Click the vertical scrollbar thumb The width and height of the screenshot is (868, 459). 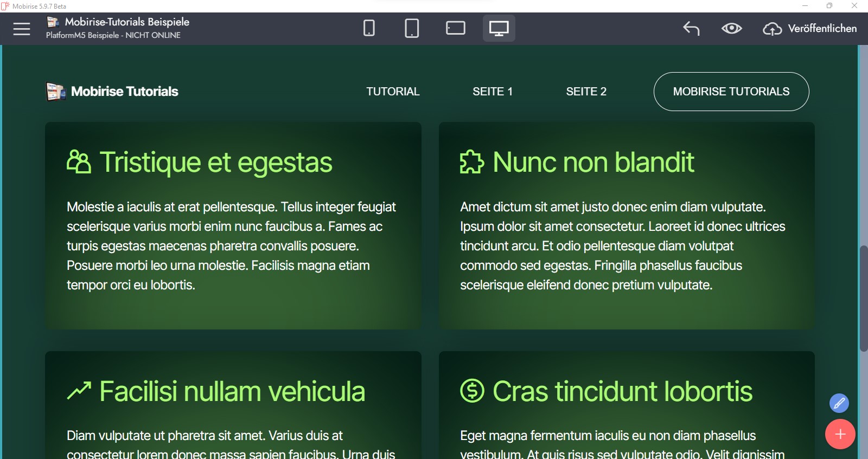[863, 299]
